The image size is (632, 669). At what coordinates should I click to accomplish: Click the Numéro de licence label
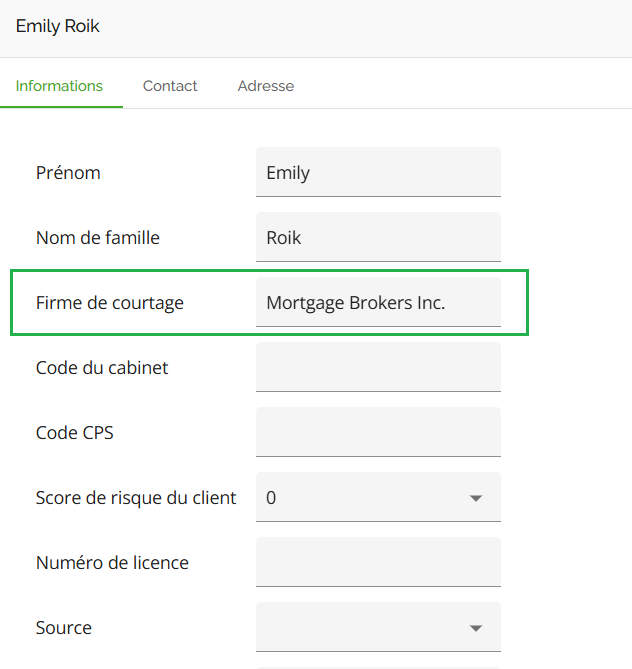[x=112, y=563]
